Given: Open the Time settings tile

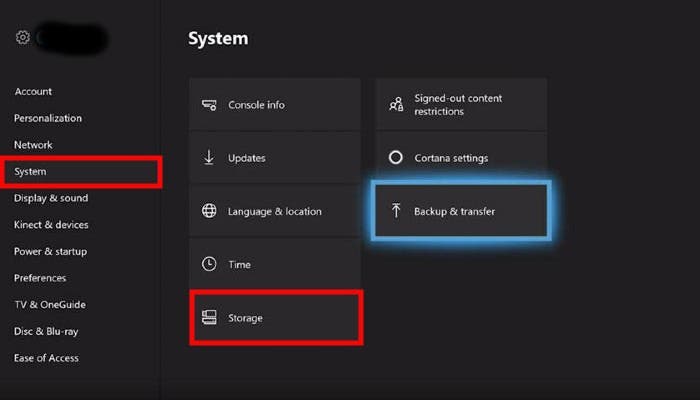Looking at the screenshot, I should click(x=275, y=264).
